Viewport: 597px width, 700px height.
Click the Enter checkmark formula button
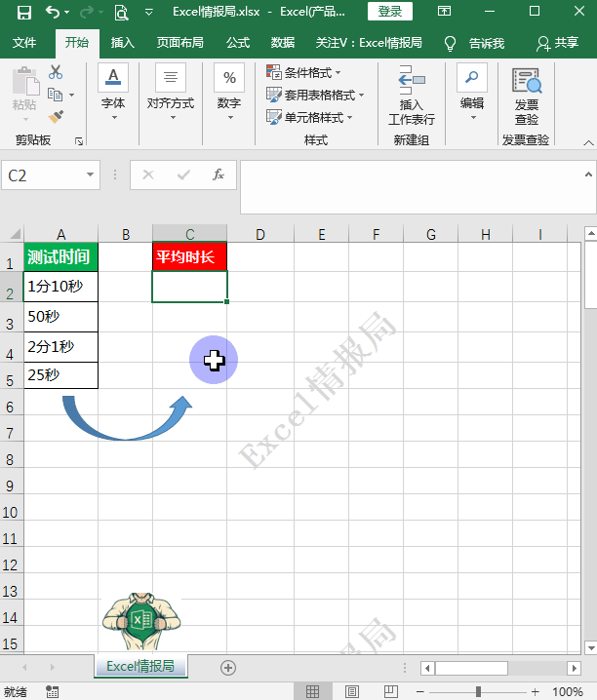183,175
